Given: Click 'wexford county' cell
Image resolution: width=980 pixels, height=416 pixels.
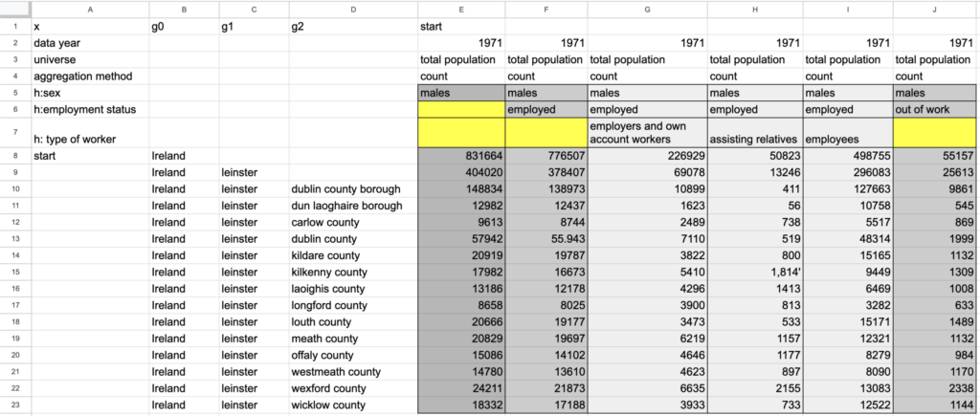Looking at the screenshot, I should point(353,388).
